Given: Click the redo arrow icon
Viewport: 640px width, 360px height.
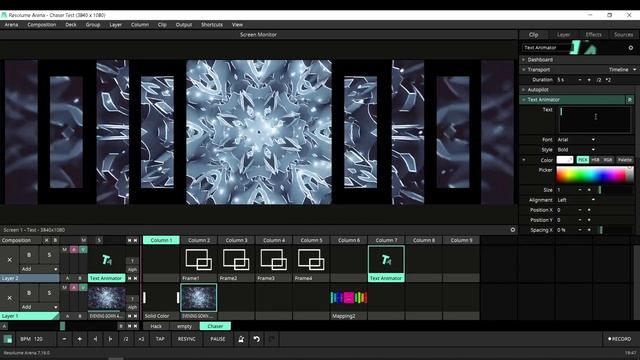Looking at the screenshot, I should click(x=272, y=339).
